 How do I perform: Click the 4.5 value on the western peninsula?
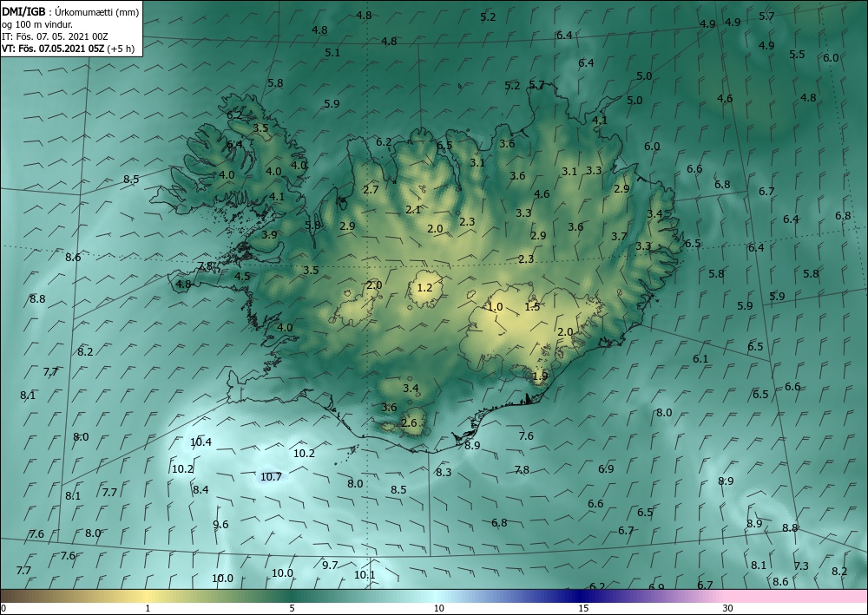pos(242,277)
